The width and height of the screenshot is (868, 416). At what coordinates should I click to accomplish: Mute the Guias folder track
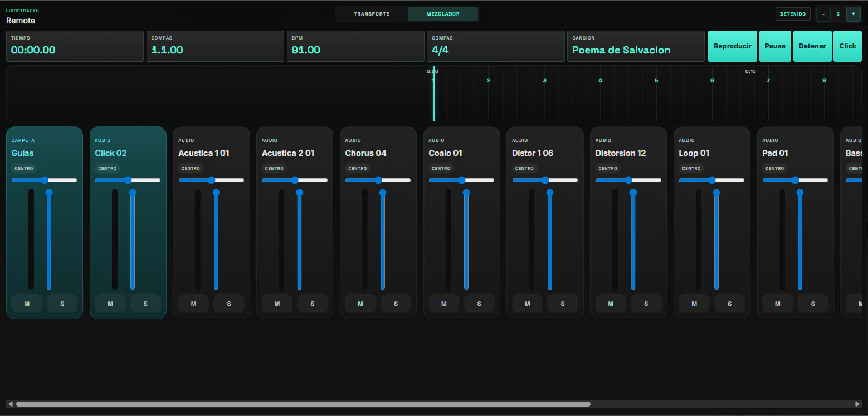pyautogui.click(x=27, y=304)
